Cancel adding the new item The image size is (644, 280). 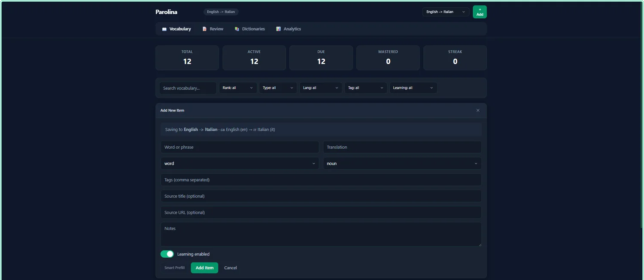click(231, 268)
